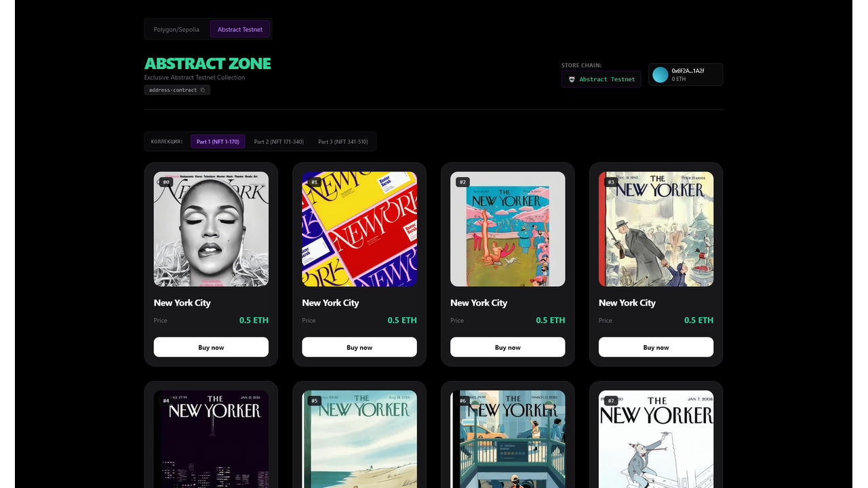Click the #0 badge on first card
The image size is (868, 488).
tap(166, 182)
